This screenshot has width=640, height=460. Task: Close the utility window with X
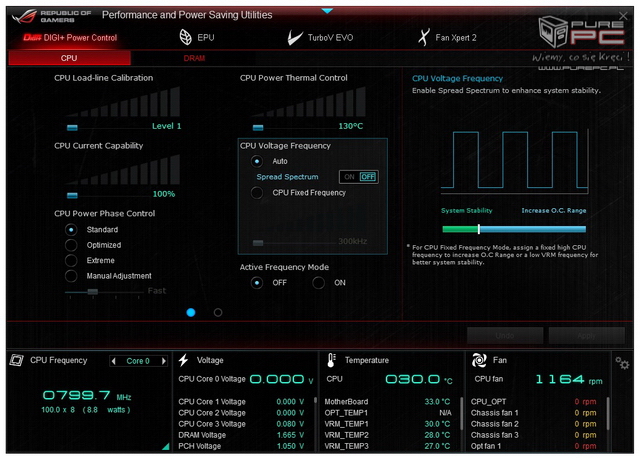(623, 16)
